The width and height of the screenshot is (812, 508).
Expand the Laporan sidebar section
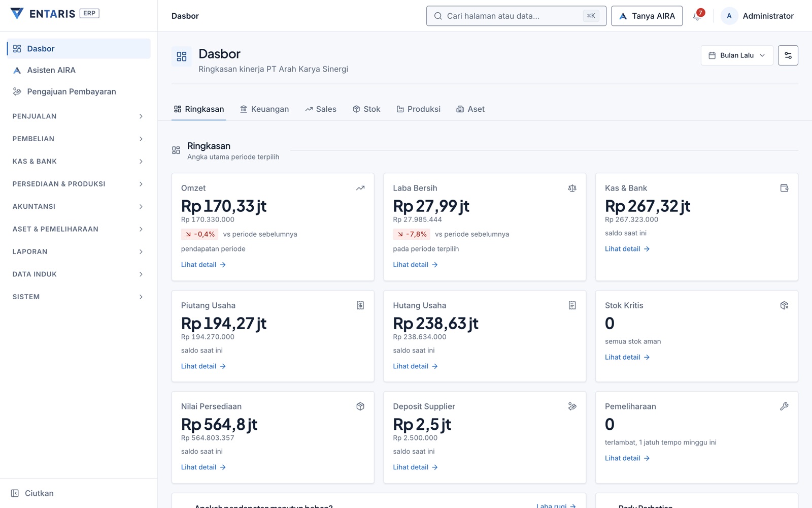(79, 251)
